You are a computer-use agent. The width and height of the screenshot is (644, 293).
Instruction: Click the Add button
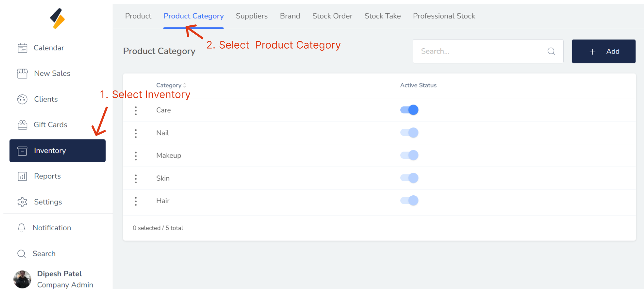tap(603, 51)
